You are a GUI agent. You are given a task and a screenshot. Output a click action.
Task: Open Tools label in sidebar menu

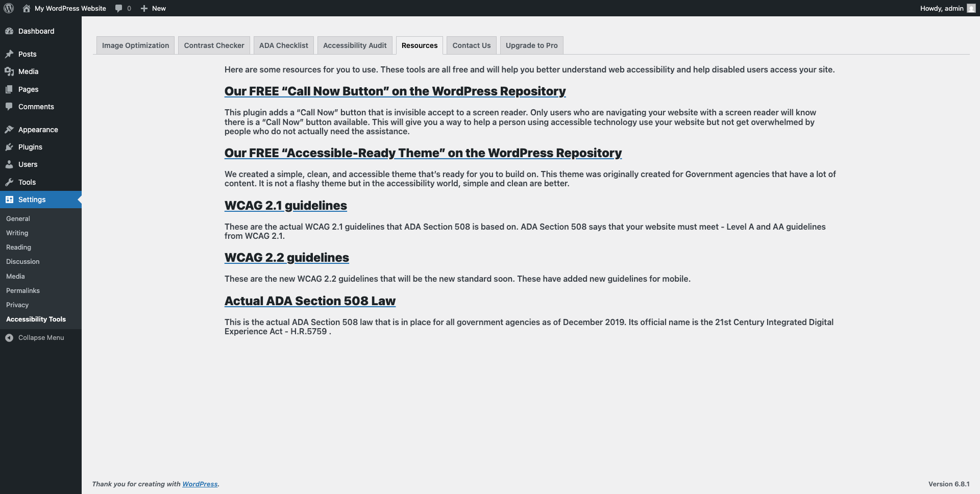pos(27,182)
